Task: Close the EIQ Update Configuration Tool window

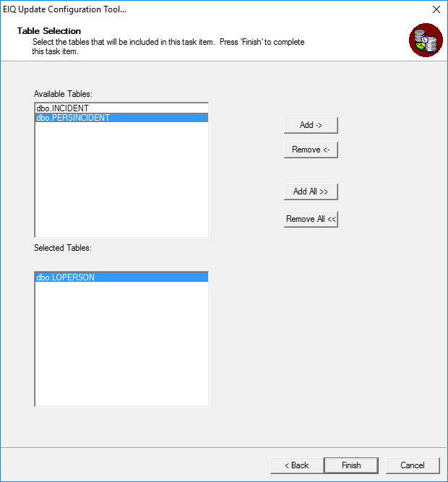Action: (436, 9)
